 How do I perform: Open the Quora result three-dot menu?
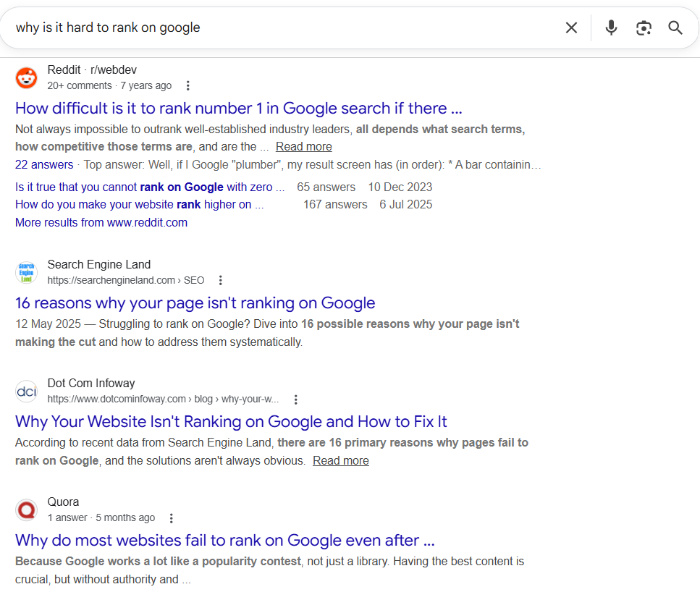[x=172, y=518]
